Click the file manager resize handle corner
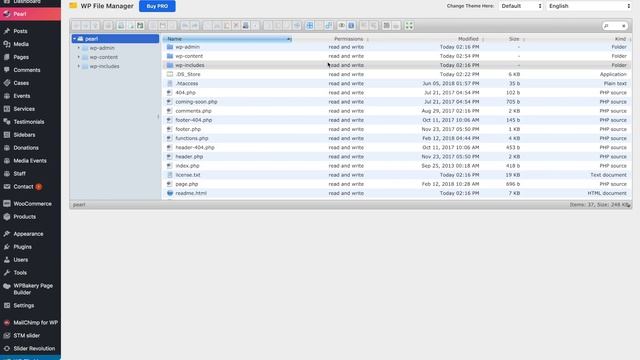This screenshot has height=360, width=640. click(x=629, y=206)
